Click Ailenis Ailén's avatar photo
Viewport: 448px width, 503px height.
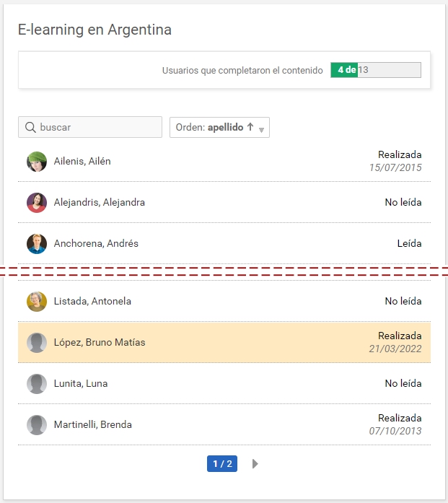tap(37, 162)
